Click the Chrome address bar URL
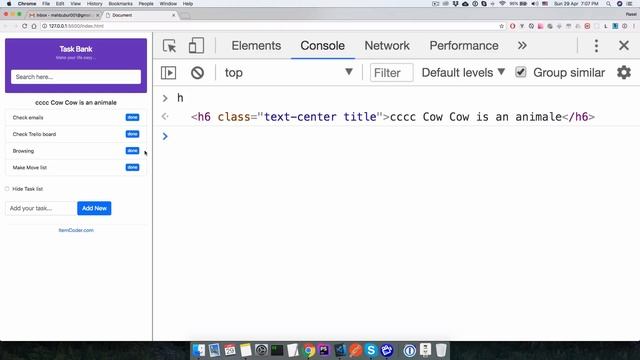The height and width of the screenshot is (360, 640). [76, 26]
